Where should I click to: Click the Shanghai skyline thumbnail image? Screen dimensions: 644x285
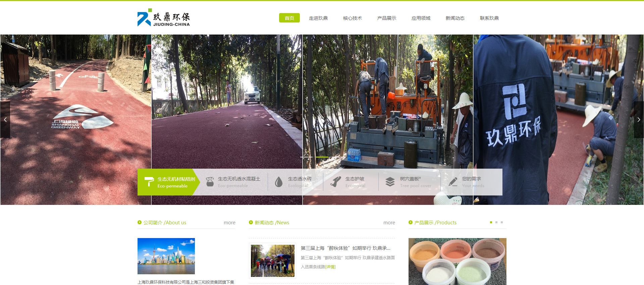pyautogui.click(x=166, y=256)
